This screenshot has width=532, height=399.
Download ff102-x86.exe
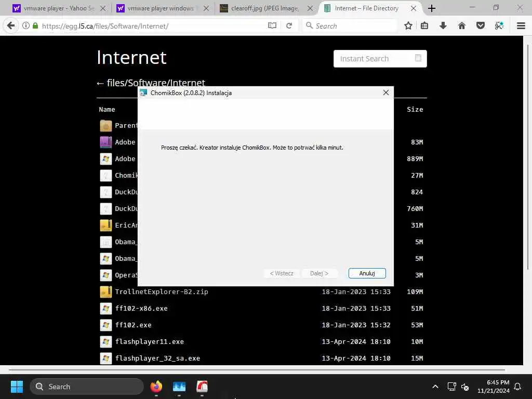point(141,309)
